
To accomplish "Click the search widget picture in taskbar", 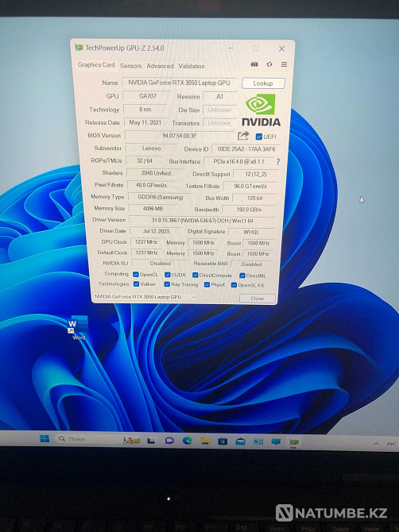I will pos(132,440).
